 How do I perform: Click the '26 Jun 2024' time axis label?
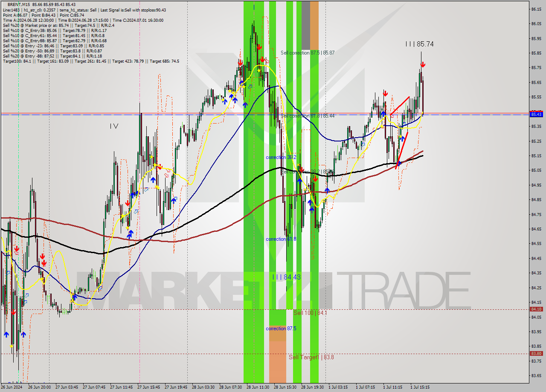click(12, 387)
